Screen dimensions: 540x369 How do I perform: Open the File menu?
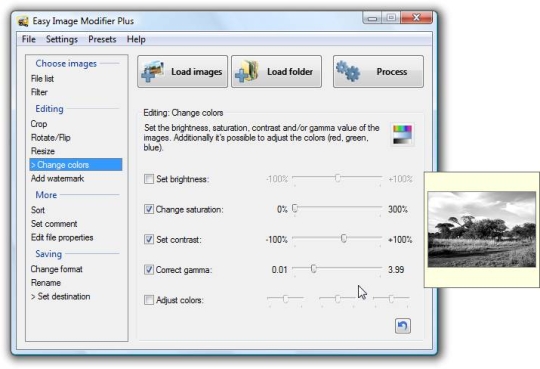(29, 39)
